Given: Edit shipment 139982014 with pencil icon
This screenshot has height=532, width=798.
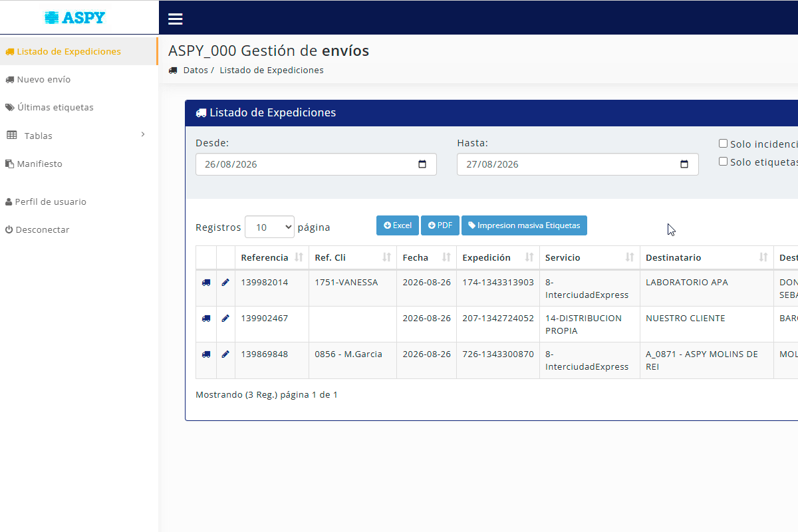Looking at the screenshot, I should coord(225,283).
